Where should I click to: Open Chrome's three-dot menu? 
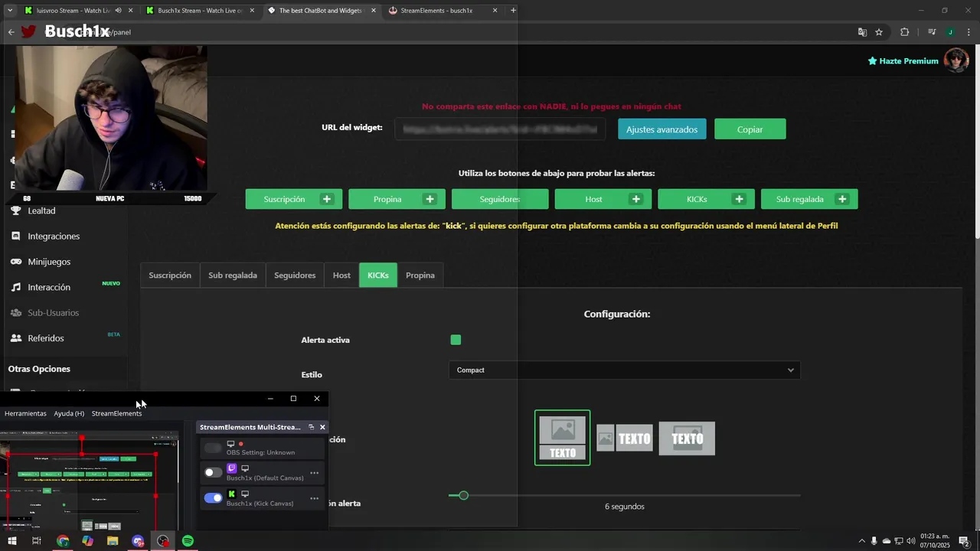click(969, 32)
